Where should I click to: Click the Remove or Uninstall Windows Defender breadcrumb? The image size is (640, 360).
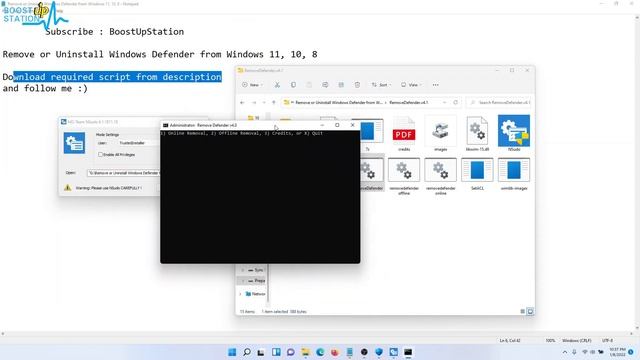click(x=338, y=102)
